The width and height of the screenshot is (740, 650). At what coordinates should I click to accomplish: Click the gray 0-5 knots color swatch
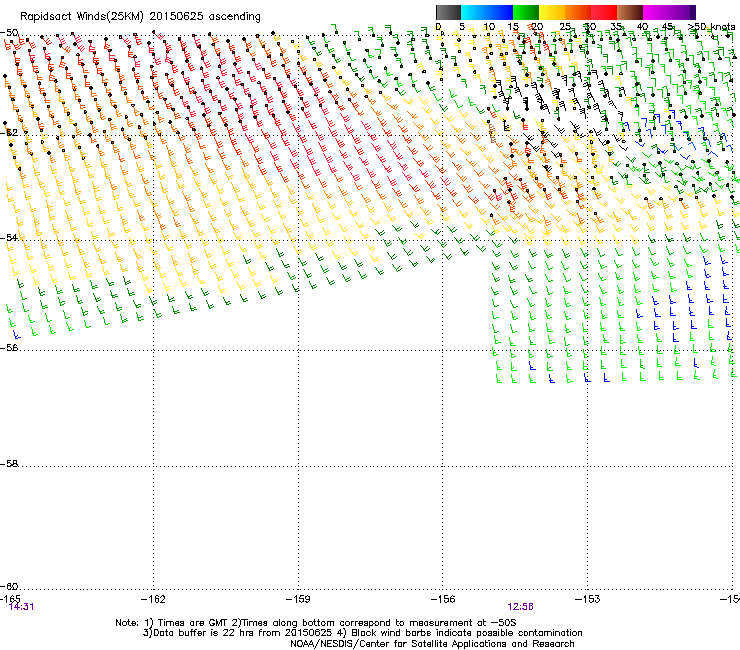coord(448,12)
